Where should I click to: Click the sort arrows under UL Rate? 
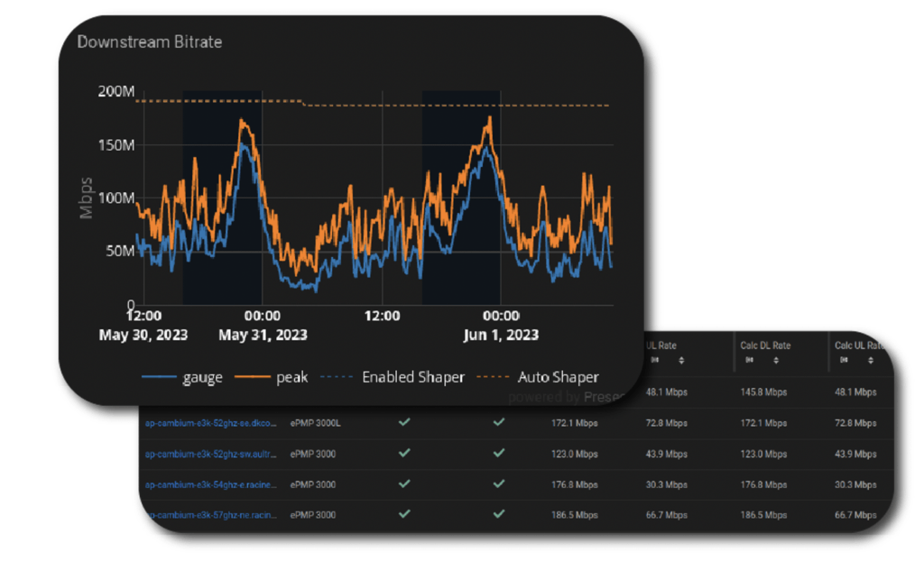tap(681, 361)
